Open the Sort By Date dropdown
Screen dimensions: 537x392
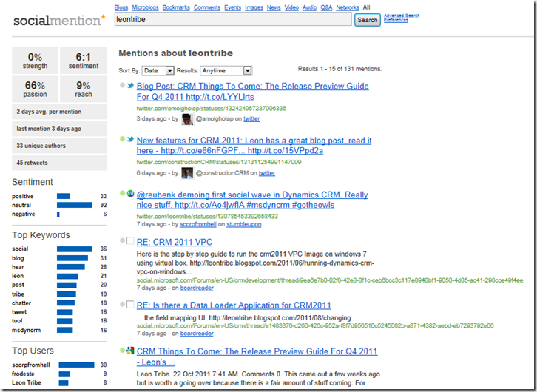pos(158,70)
